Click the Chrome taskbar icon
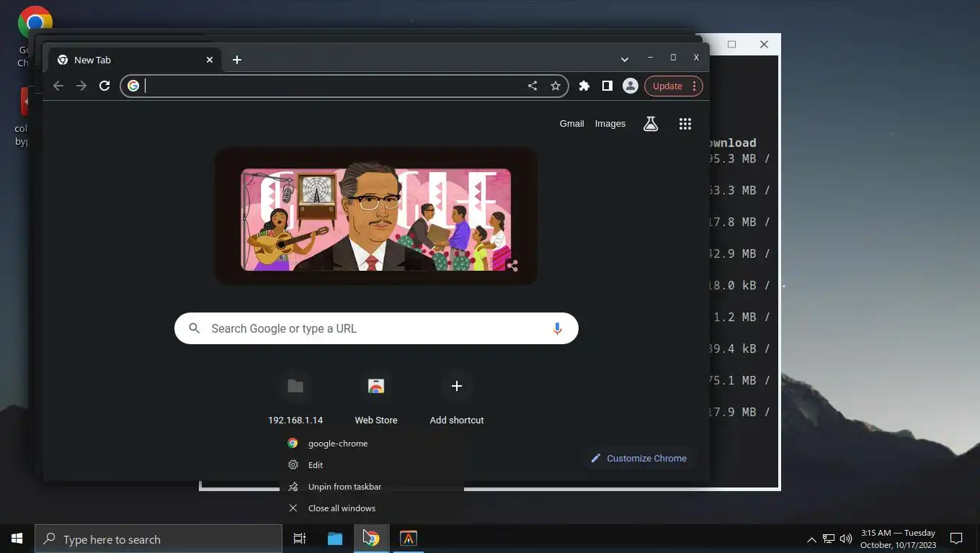This screenshot has width=980, height=553. point(371,539)
